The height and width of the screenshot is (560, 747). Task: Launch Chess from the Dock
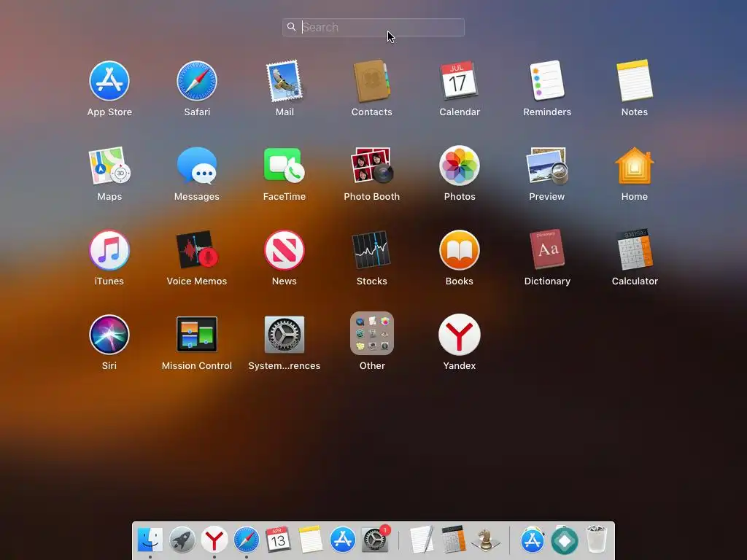click(485, 540)
